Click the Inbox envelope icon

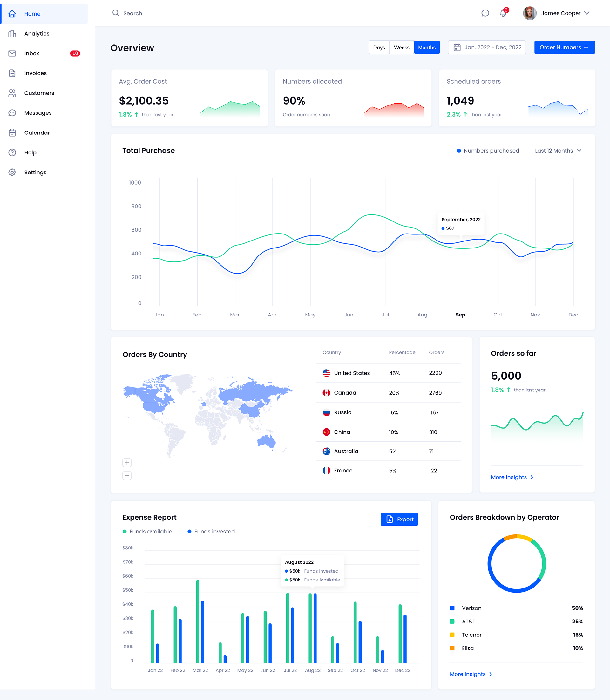[12, 53]
